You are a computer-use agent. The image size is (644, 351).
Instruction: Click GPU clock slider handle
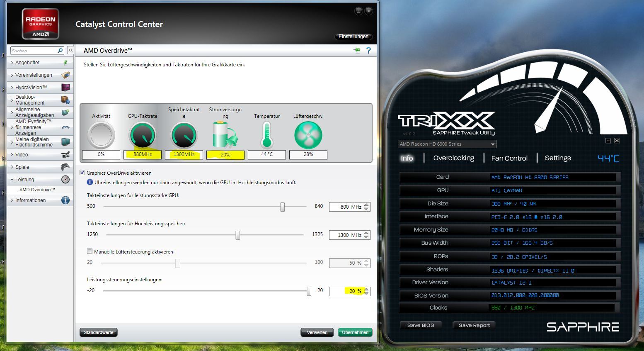click(x=282, y=207)
